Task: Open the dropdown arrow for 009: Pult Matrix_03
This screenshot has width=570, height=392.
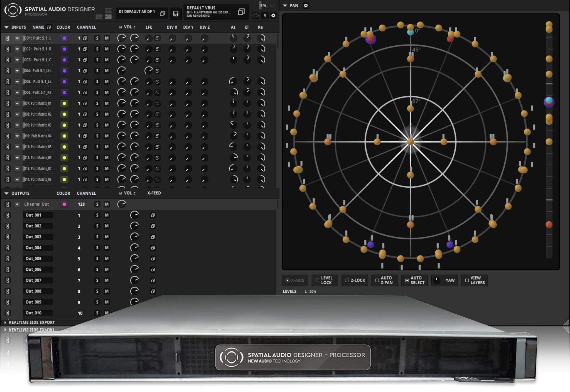Action: click(x=17, y=125)
